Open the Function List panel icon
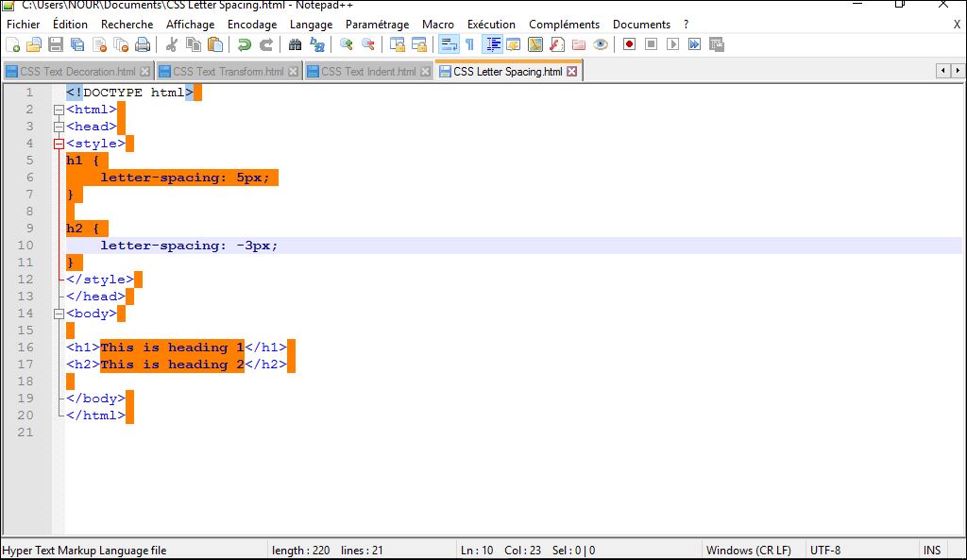967x560 pixels. pyautogui.click(x=557, y=44)
